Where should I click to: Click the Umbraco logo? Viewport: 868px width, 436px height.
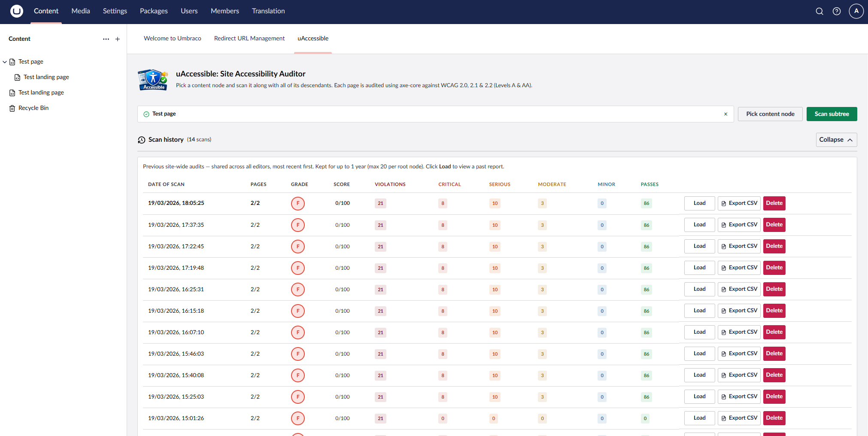[17, 11]
